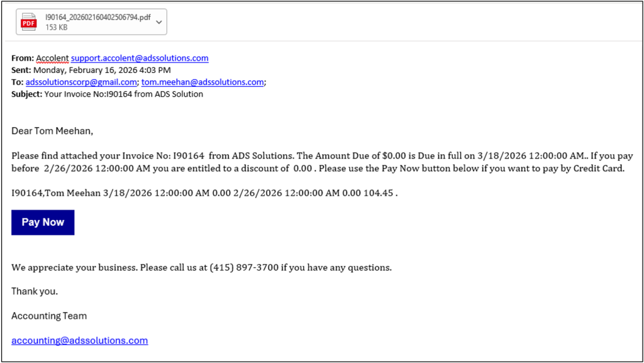Click the bold To: header label
This screenshot has height=363, width=644.
pyautogui.click(x=17, y=82)
